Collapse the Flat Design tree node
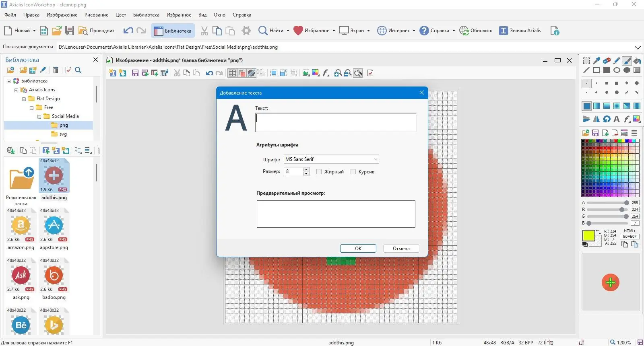Viewport: 644px width, 346px height. (24, 99)
